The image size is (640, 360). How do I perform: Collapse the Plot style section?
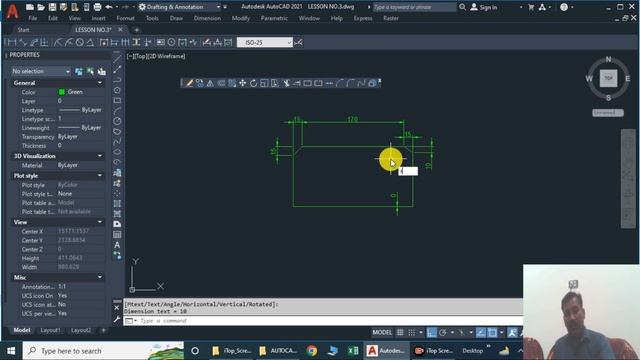[x=100, y=176]
